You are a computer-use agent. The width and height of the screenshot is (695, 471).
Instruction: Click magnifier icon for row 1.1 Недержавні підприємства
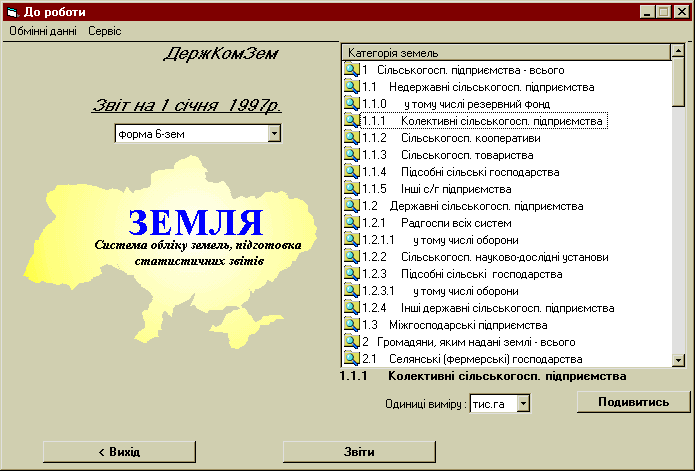click(x=351, y=87)
